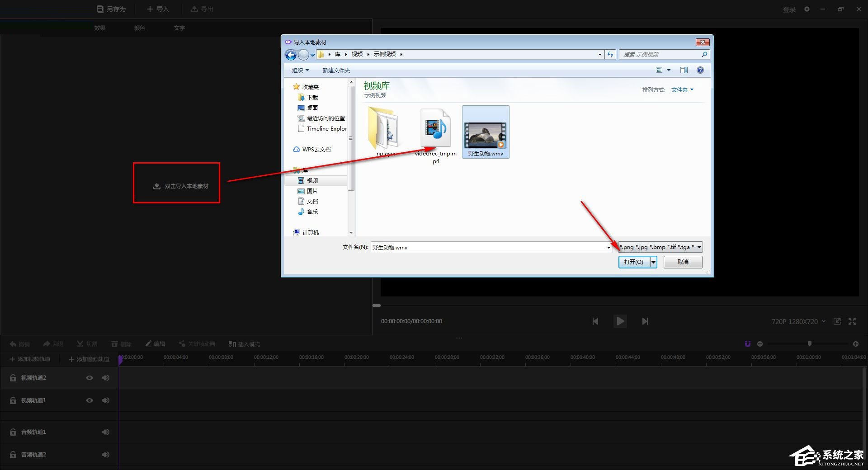Hide 视频轨道2 with eye icon
868x470 pixels.
[90, 378]
